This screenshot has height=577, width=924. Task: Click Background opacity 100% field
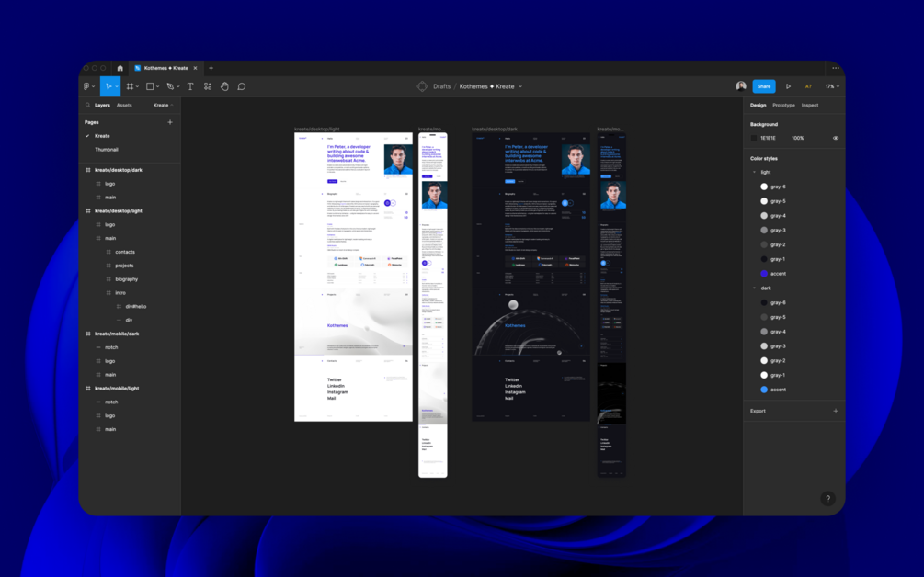click(797, 139)
